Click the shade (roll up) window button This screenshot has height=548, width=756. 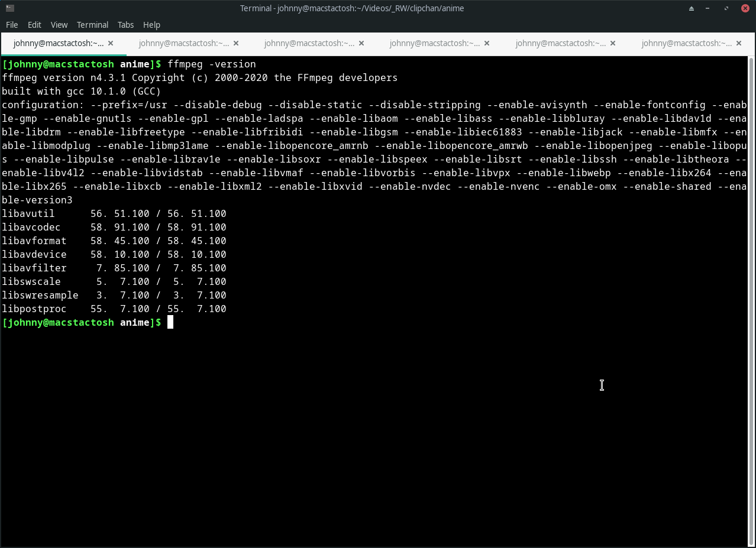692,8
